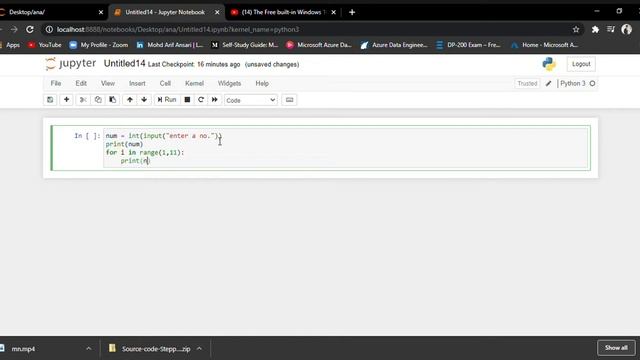Open the My Profile - Zoom bookmark

tap(98, 45)
